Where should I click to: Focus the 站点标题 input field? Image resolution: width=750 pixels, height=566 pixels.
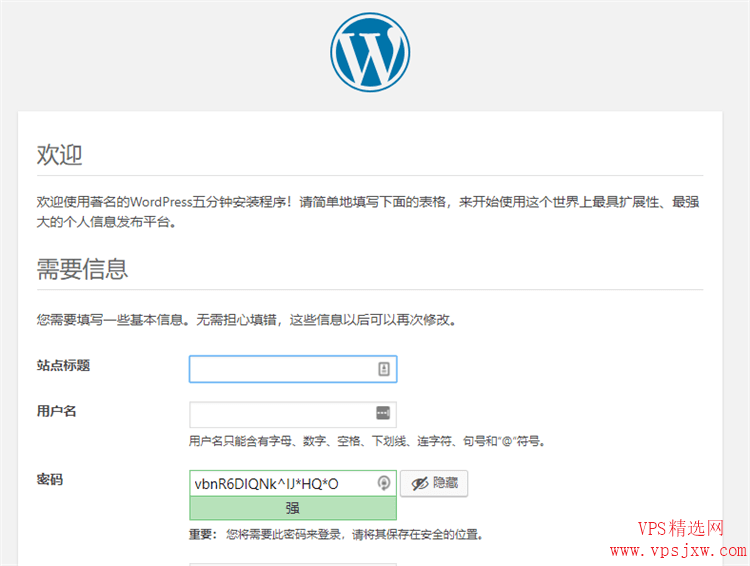[293, 369]
